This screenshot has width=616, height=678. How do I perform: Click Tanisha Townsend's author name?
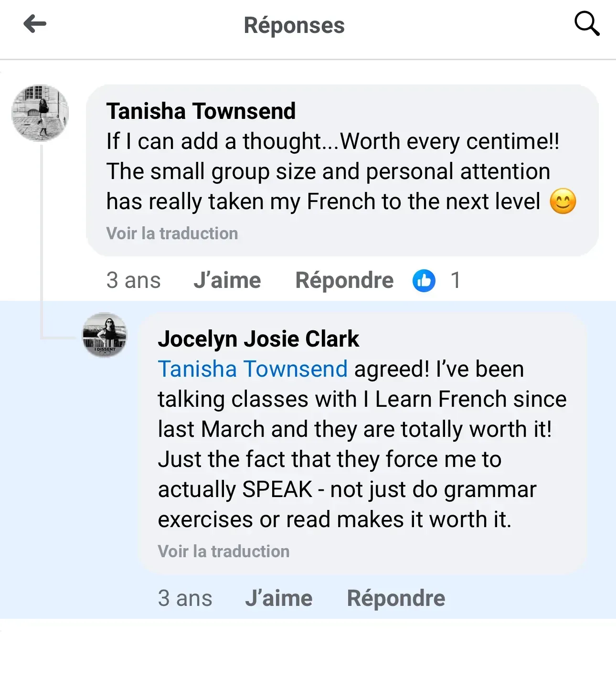(x=201, y=111)
